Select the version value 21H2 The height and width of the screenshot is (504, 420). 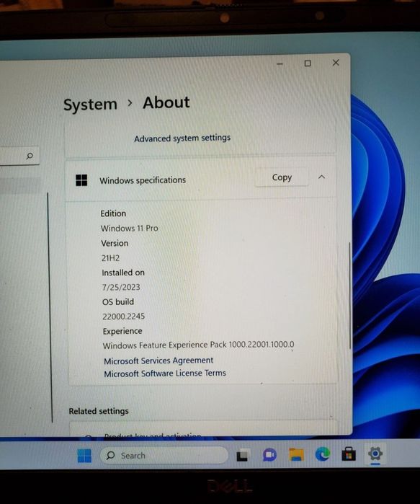pos(110,258)
